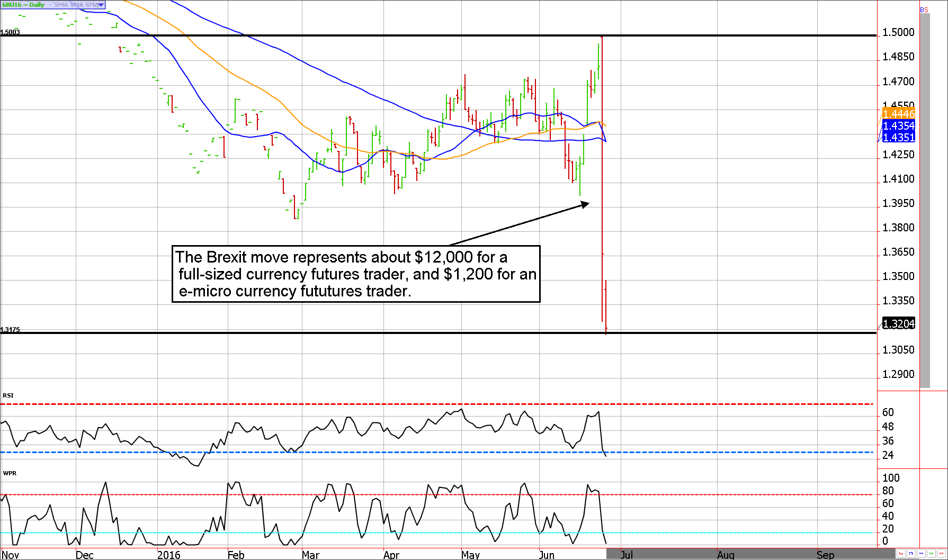This screenshot has height=560, width=948.
Task: Select the blue 1.4354 SMA price tag
Action: [x=898, y=125]
